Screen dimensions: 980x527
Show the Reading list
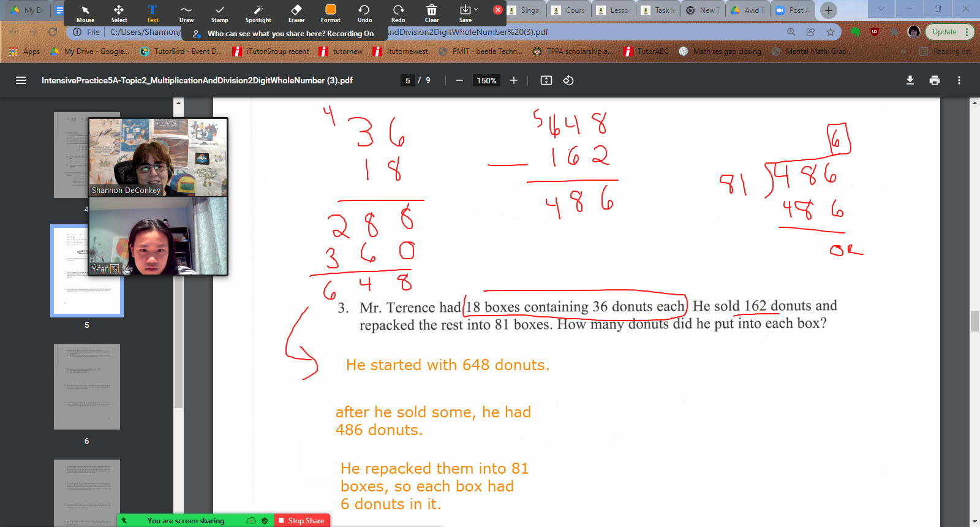coord(945,51)
